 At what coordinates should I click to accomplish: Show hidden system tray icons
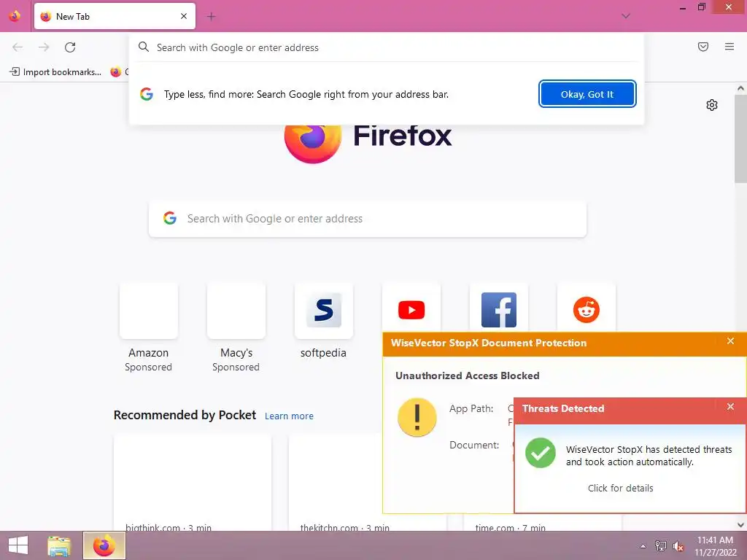[643, 546]
